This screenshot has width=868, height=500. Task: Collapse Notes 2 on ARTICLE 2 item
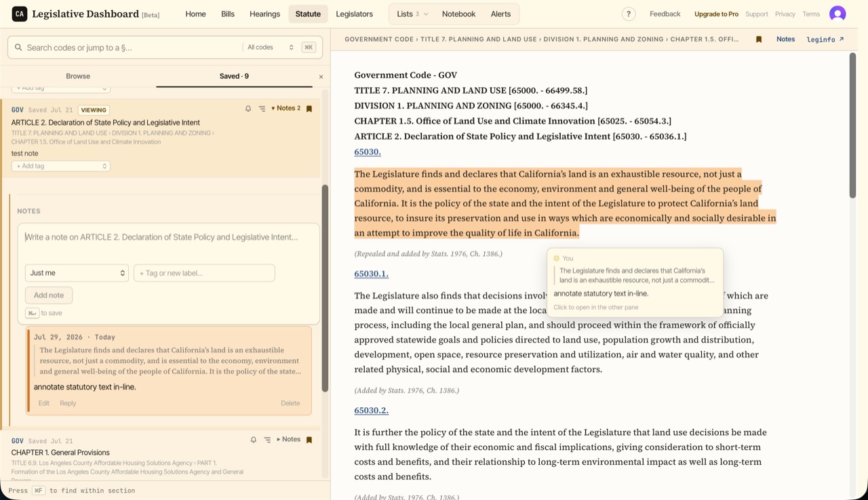[x=285, y=108]
